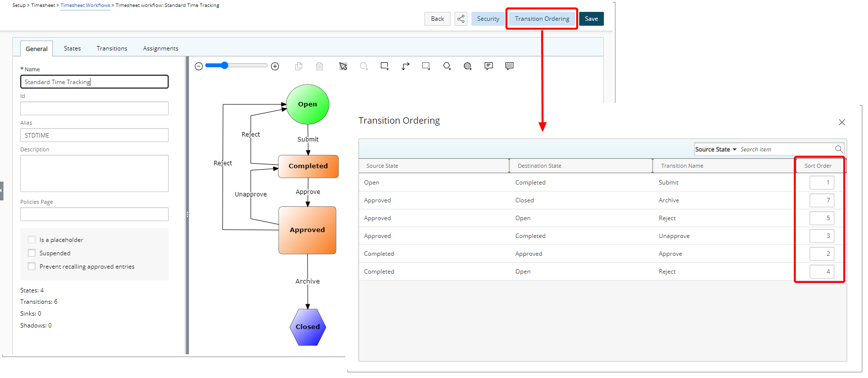The width and height of the screenshot is (868, 378).
Task: Pick the add hexagon state tool
Action: pos(447,66)
